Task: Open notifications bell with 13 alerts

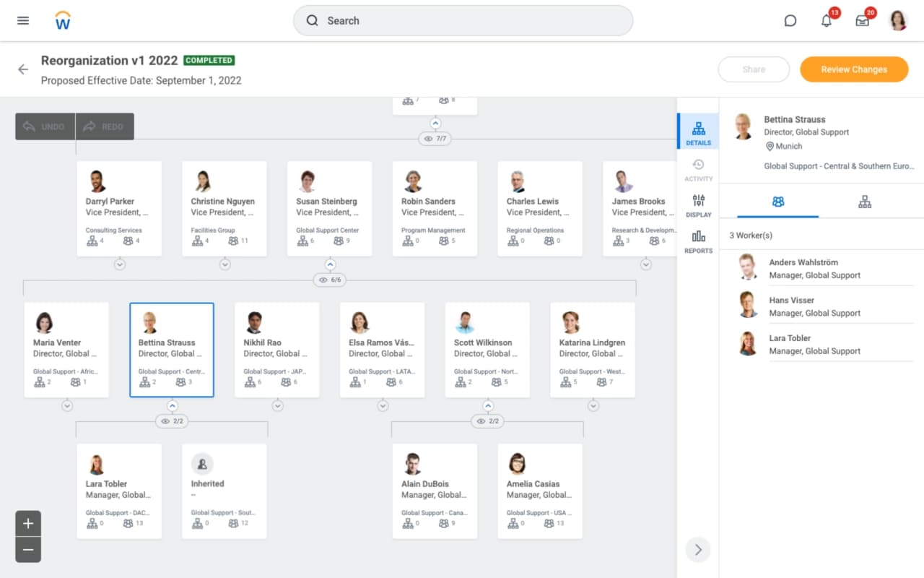Action: tap(827, 21)
